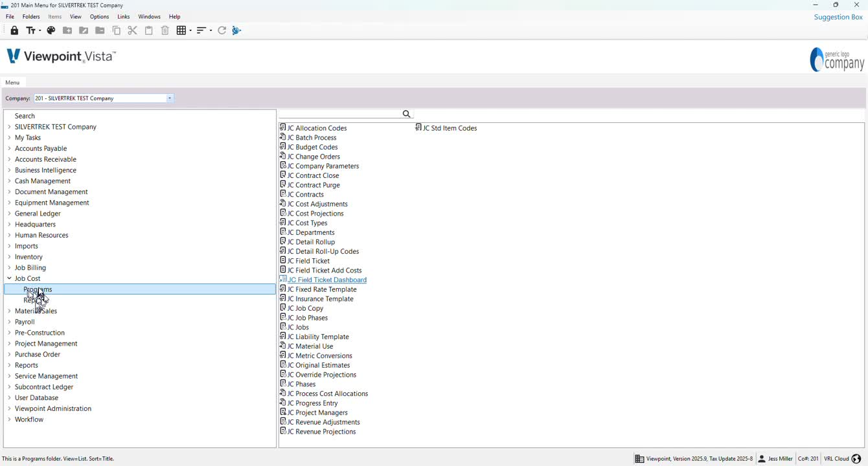Click the remove folder toolbar icon
868x466 pixels.
click(x=100, y=30)
